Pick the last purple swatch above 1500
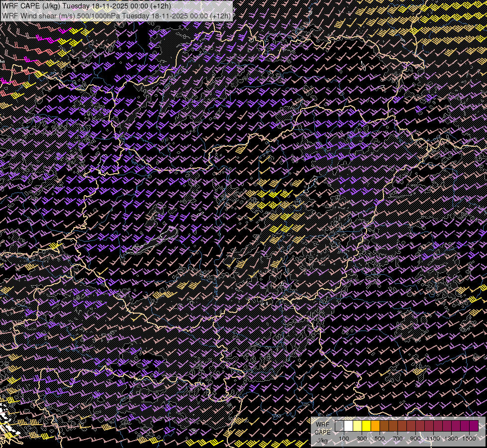This screenshot has height=448, width=487. click(x=474, y=426)
